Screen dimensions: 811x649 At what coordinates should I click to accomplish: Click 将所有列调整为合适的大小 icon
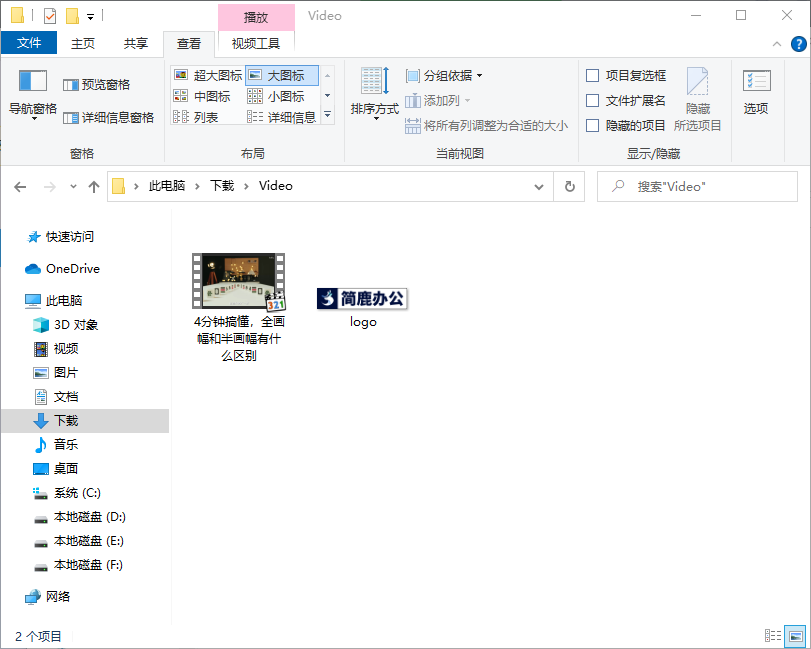[415, 125]
